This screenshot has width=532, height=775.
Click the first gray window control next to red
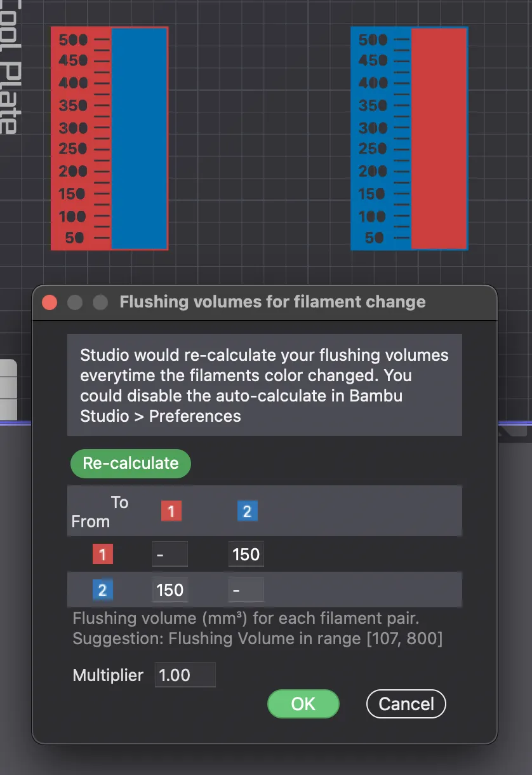tap(75, 302)
